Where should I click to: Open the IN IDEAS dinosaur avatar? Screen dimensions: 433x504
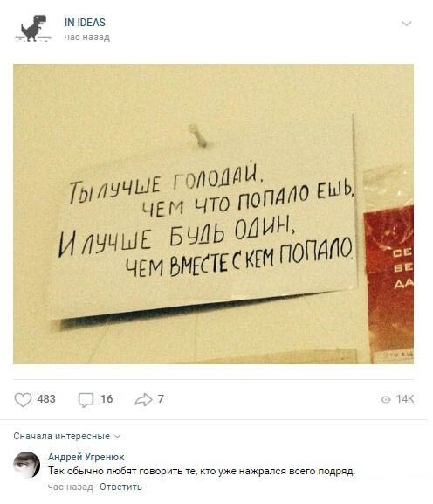(33, 28)
